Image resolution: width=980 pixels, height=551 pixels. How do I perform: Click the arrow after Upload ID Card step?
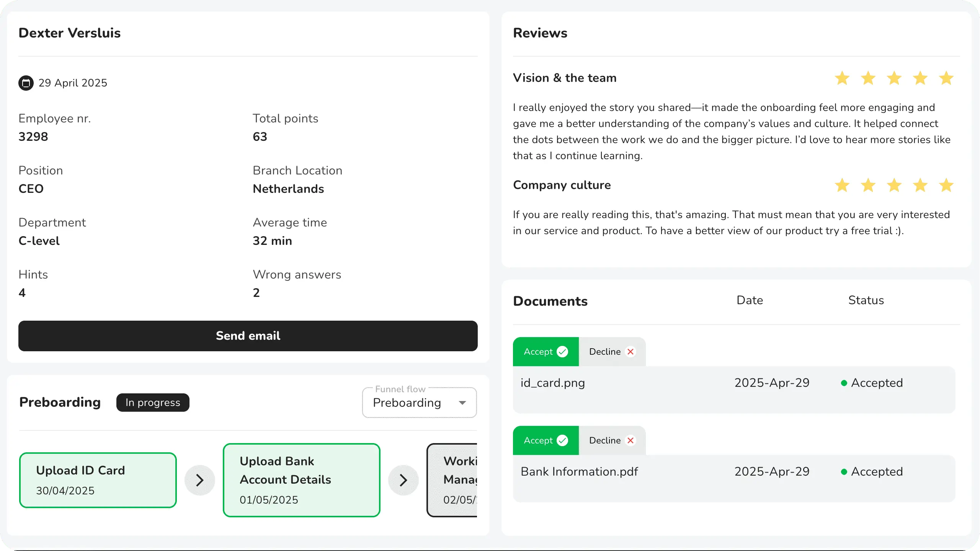pos(199,480)
